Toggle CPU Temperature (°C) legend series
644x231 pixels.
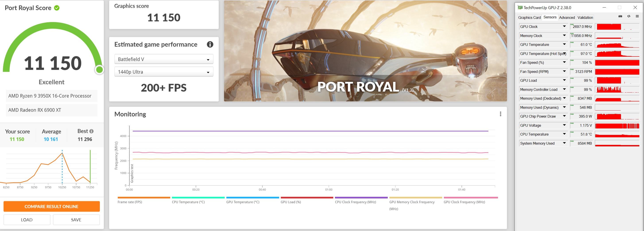(198, 200)
